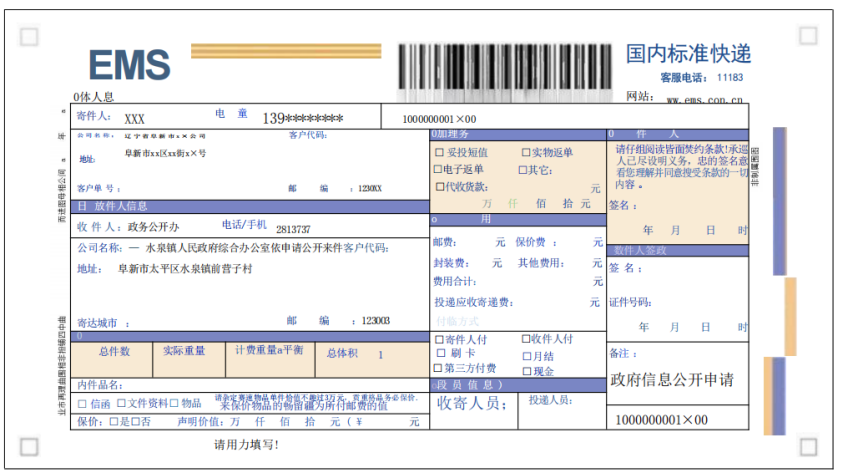Check the 其它 box under added services

[522, 170]
